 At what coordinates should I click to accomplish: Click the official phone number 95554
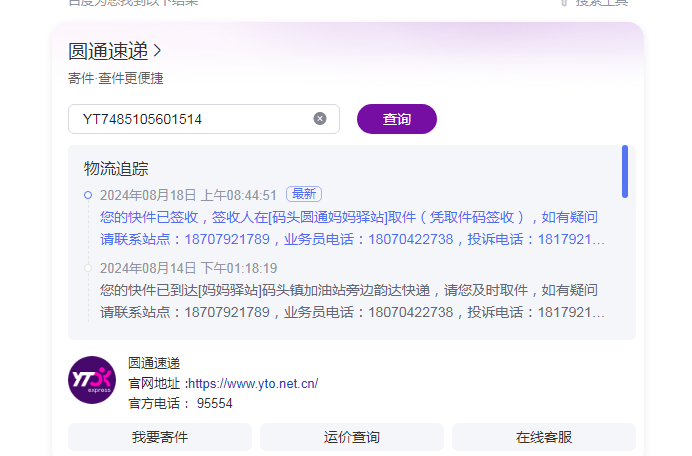click(x=214, y=403)
